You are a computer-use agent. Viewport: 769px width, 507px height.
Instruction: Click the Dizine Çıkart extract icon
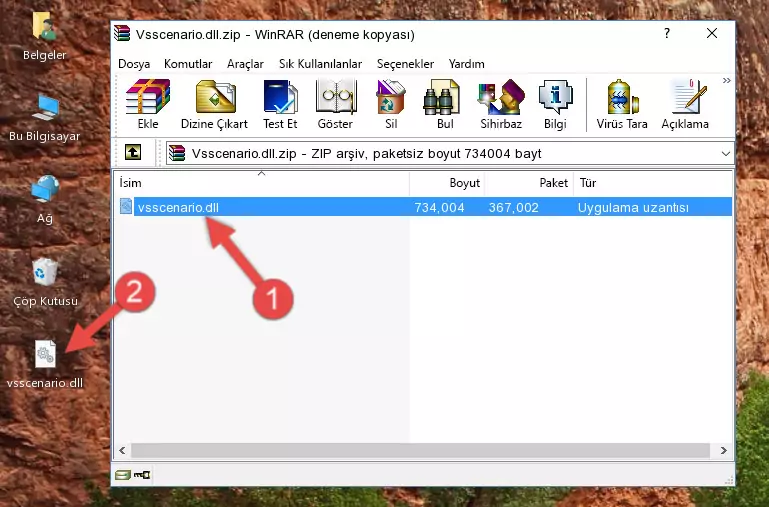214,104
